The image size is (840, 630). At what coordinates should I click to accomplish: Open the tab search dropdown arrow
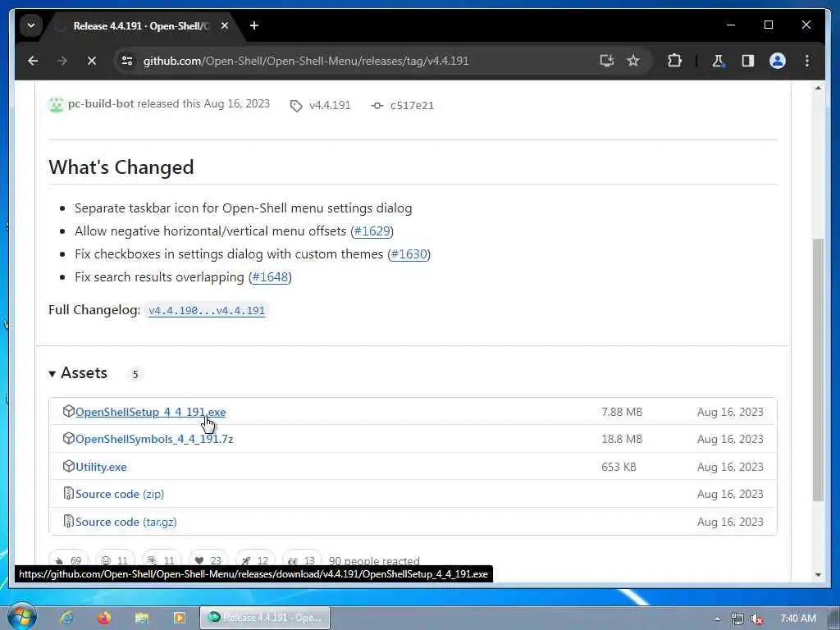point(31,25)
